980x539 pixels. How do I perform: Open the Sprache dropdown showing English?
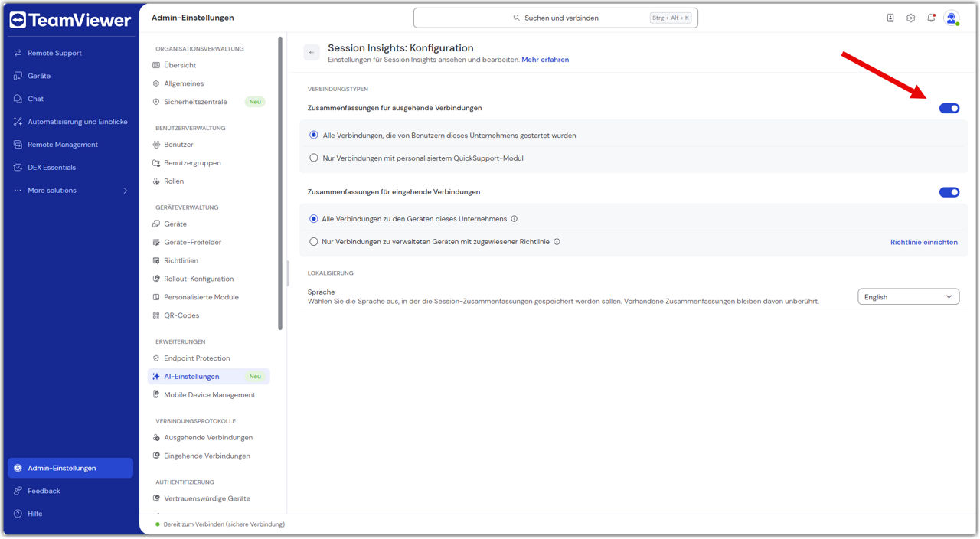(908, 297)
